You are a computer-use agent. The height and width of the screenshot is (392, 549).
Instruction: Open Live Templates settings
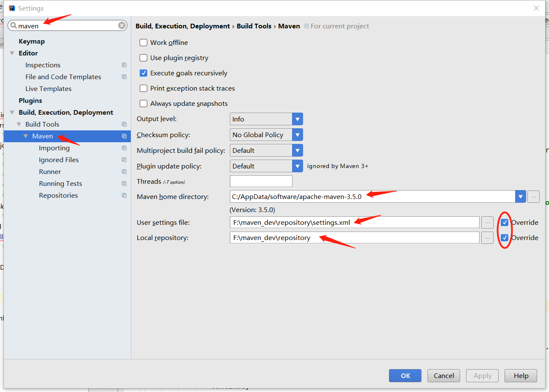pos(48,88)
